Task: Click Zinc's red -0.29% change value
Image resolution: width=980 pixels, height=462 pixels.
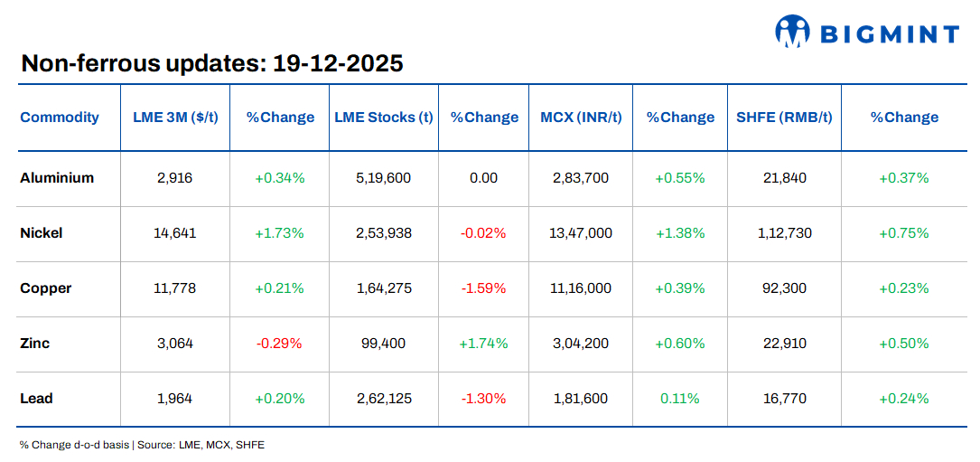Action: 279,344
